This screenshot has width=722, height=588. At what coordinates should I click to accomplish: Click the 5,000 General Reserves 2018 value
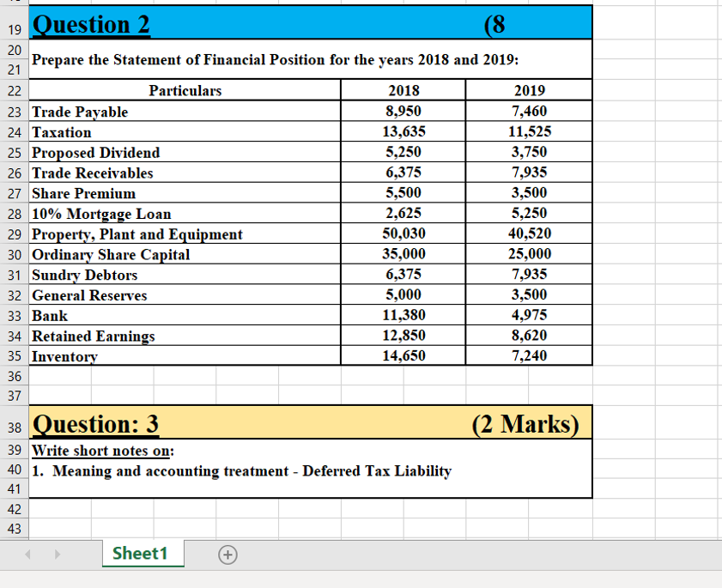click(x=403, y=294)
